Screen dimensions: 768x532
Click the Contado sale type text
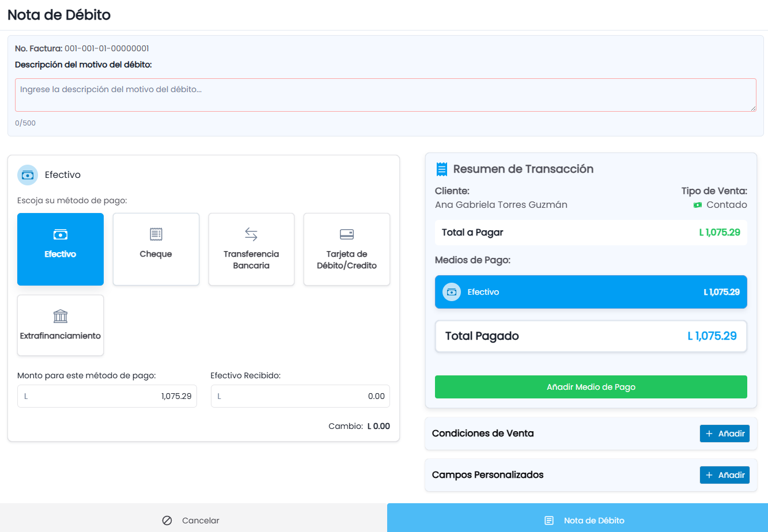[x=727, y=205]
